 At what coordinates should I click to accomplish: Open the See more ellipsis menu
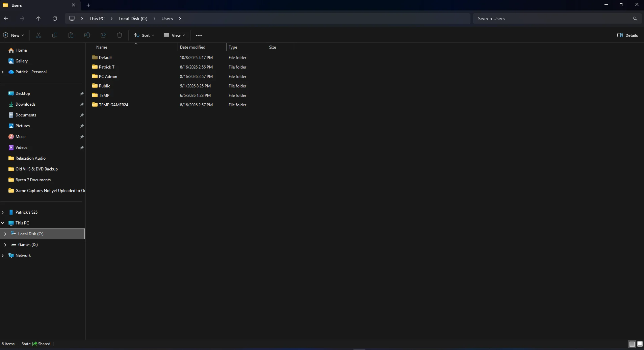point(199,35)
